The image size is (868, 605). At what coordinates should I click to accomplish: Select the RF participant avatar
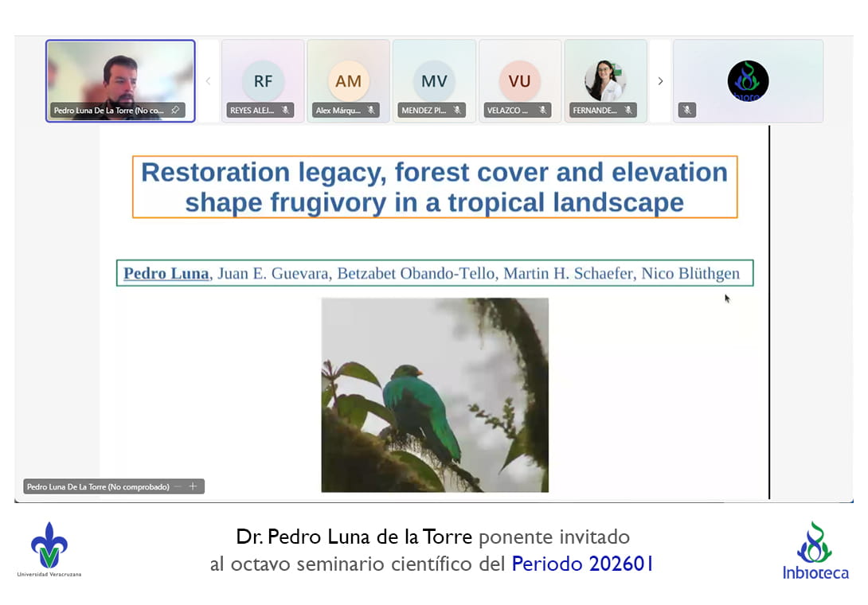(263, 80)
